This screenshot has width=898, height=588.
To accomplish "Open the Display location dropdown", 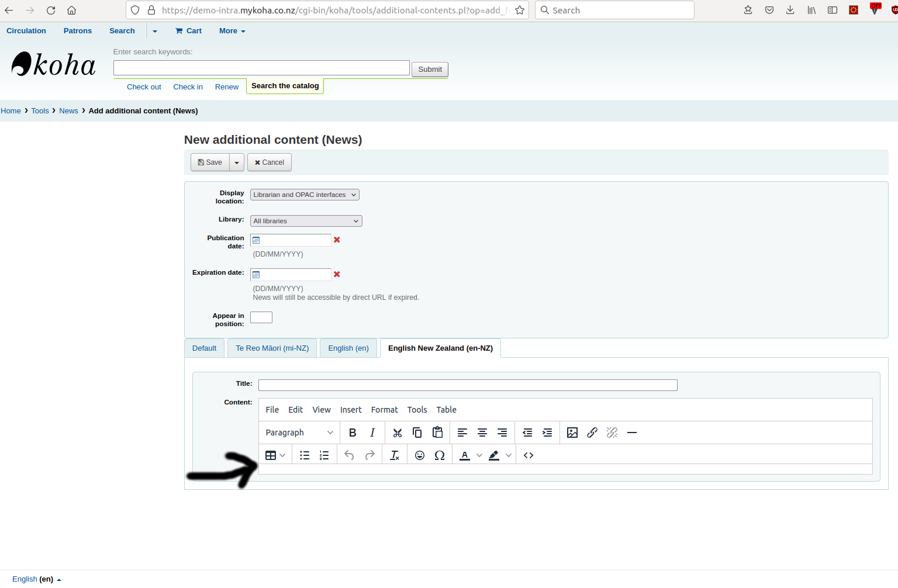I will point(305,195).
